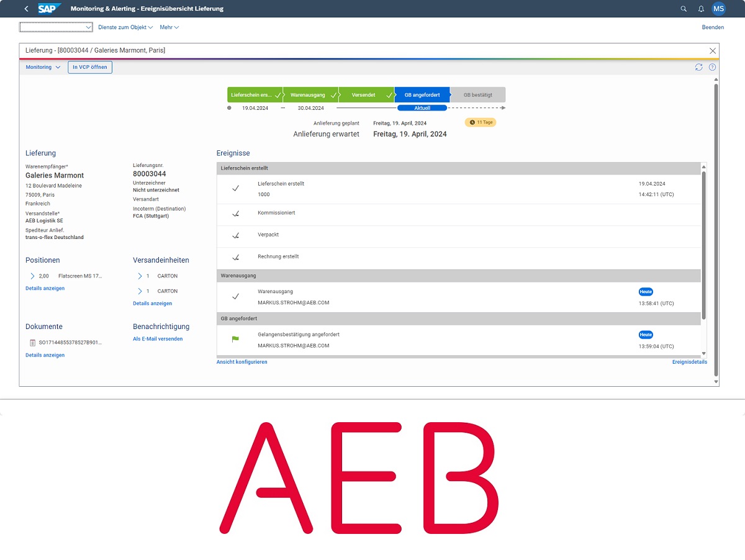Open the Mehr menu
Image resolution: width=745 pixels, height=560 pixels.
[169, 27]
